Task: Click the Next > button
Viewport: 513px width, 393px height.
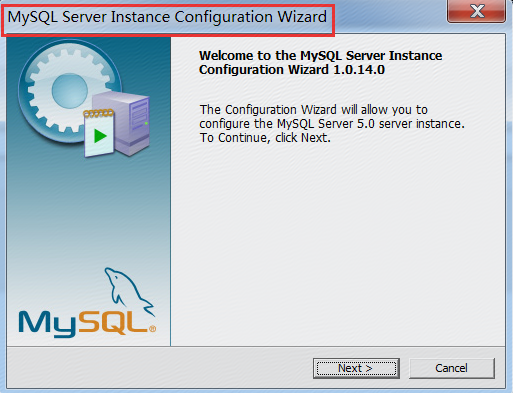Action: point(356,368)
